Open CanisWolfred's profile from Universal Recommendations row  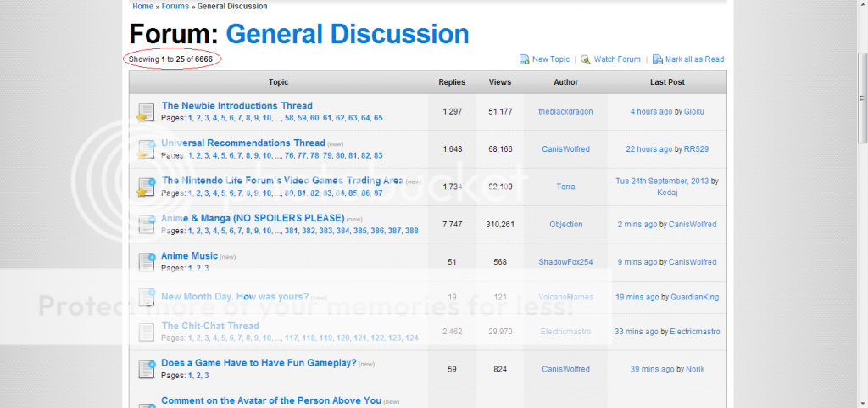pos(565,148)
